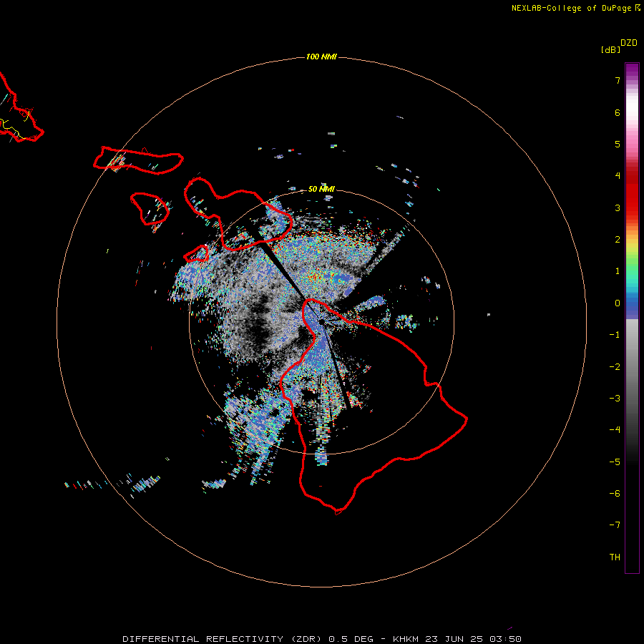This screenshot has width=644, height=644.
Task: Click the 6 dB scale label
Action: click(x=618, y=112)
